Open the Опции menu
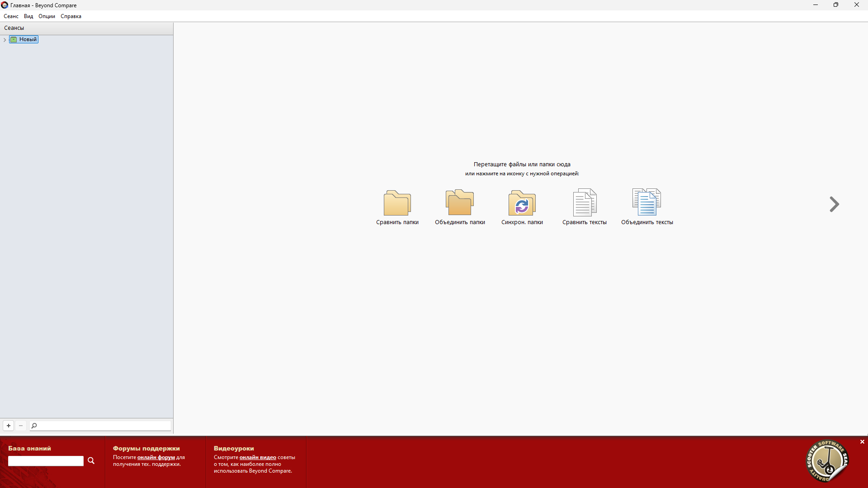 point(47,16)
